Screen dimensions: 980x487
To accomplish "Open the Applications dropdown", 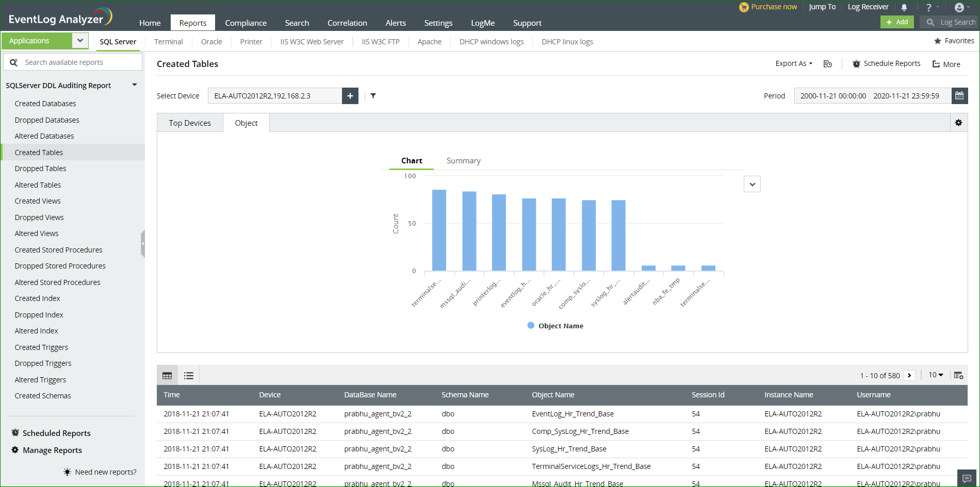I will click(80, 41).
